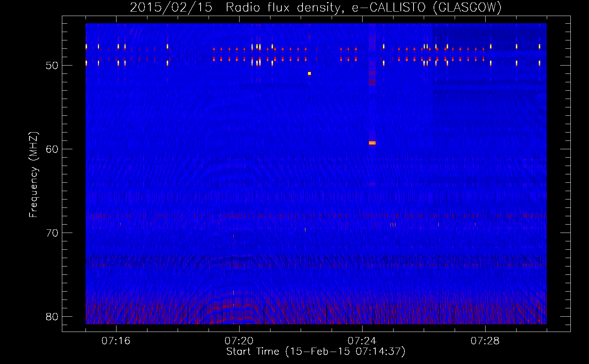Click the orange burst marker near 59 MHz

point(372,143)
